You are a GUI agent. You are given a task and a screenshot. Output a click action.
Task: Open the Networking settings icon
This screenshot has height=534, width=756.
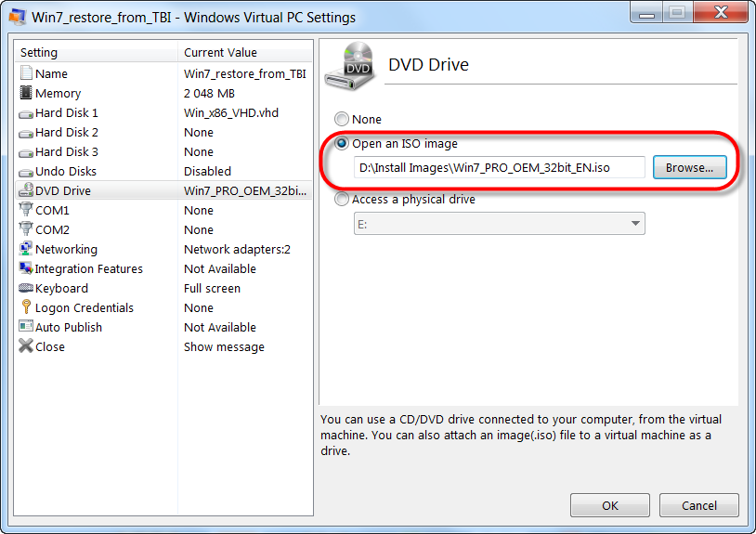click(26, 248)
